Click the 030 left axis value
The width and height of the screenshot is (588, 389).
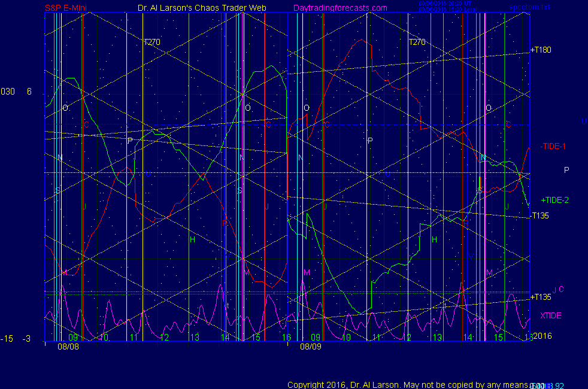coord(8,92)
